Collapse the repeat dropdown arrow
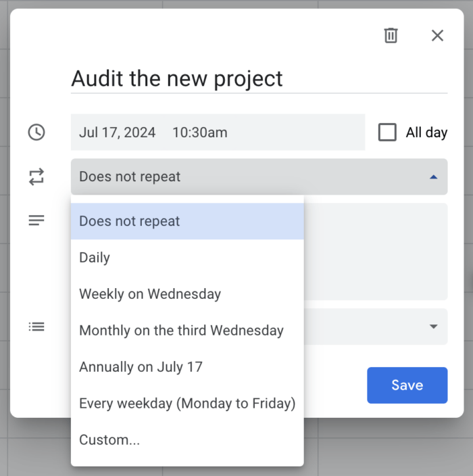 (x=433, y=177)
